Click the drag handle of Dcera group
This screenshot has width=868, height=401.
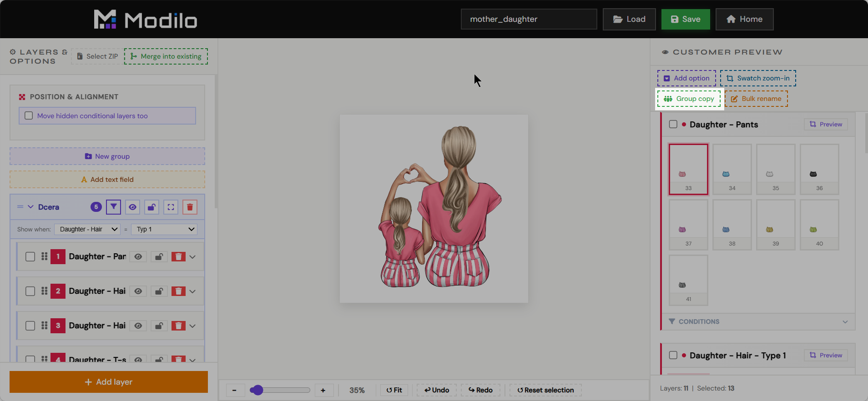pyautogui.click(x=20, y=207)
